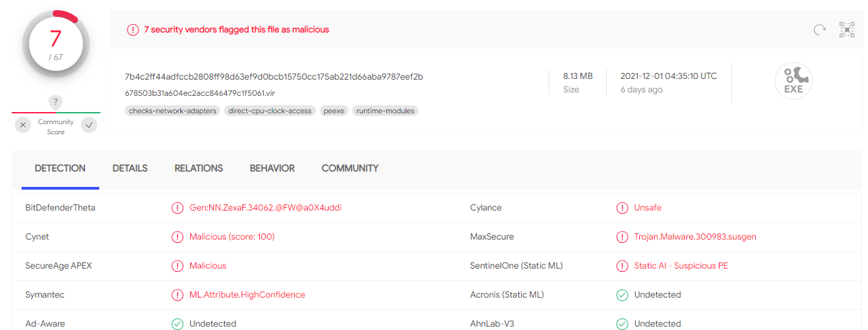Open the BEHAVIOR tab
The image size is (868, 330).
(x=272, y=168)
